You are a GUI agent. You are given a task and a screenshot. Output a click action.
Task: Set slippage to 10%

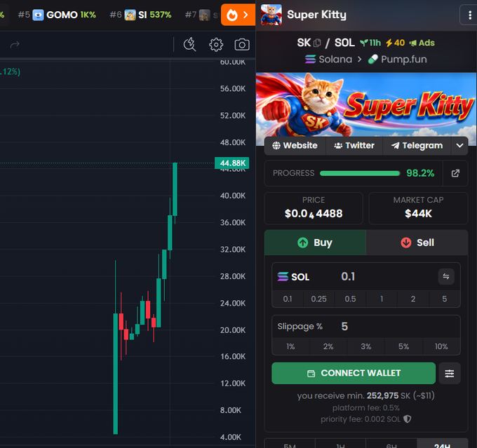(x=441, y=347)
